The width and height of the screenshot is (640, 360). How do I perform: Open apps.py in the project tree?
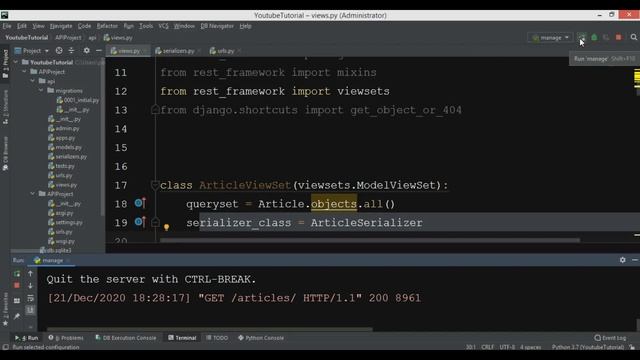tap(62, 138)
